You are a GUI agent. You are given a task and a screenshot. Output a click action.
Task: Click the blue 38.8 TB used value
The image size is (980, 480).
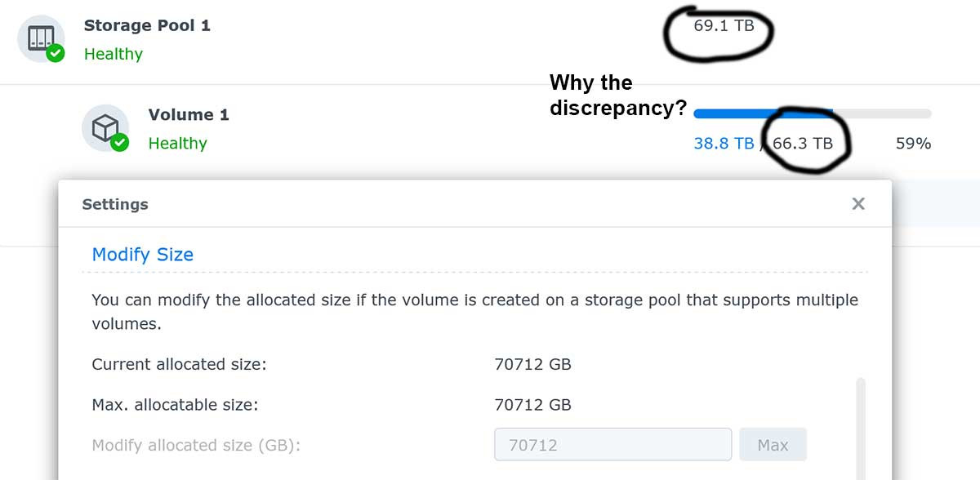(724, 144)
